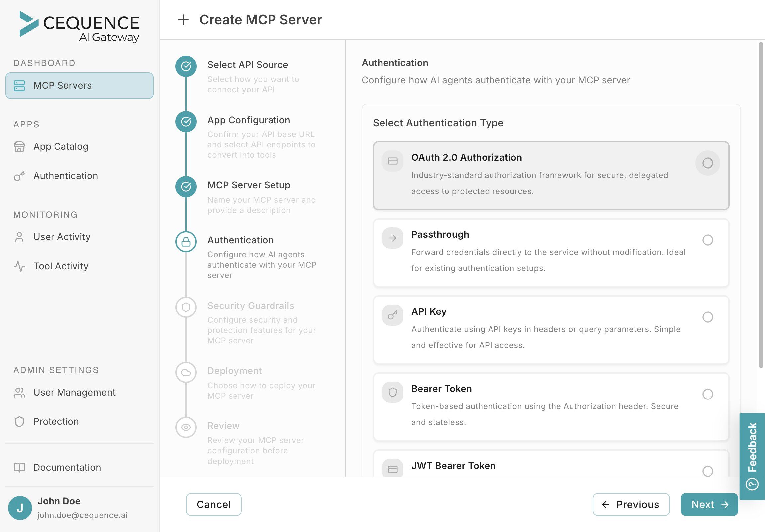
Task: Click the API Key key icon
Action: 392,315
